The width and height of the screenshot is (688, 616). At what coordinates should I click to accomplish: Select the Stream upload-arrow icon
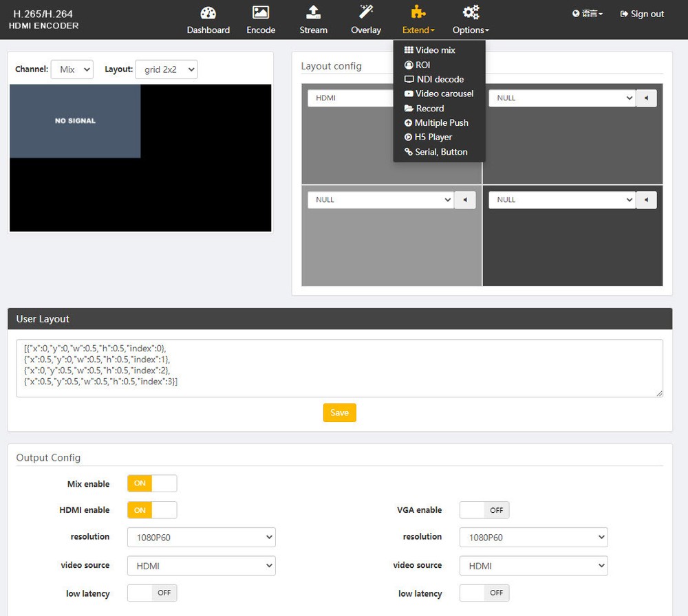pyautogui.click(x=313, y=12)
